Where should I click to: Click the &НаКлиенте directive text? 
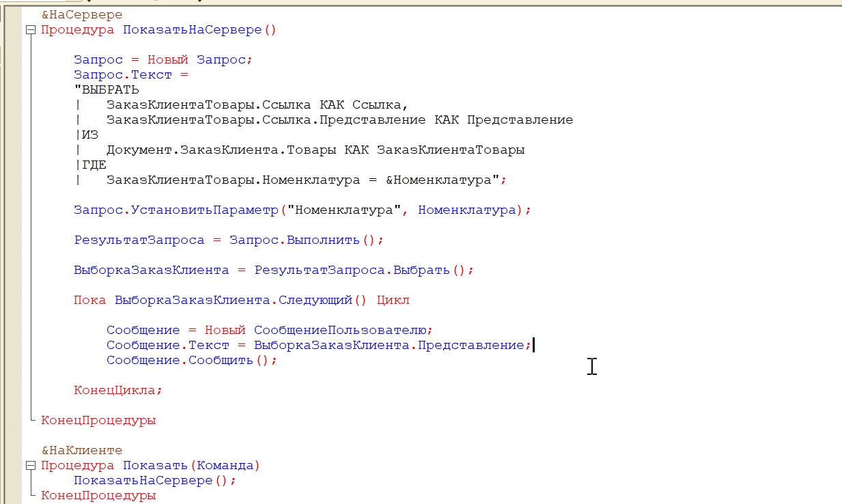pyautogui.click(x=82, y=450)
